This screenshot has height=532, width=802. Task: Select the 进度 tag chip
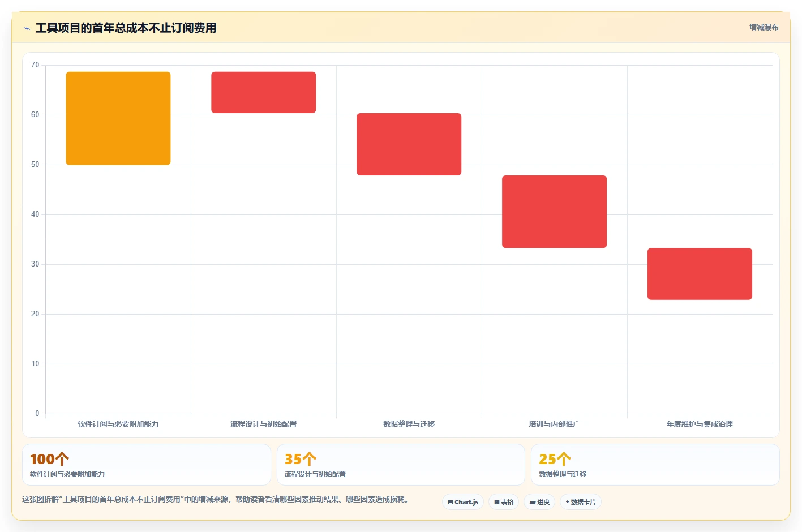(539, 502)
